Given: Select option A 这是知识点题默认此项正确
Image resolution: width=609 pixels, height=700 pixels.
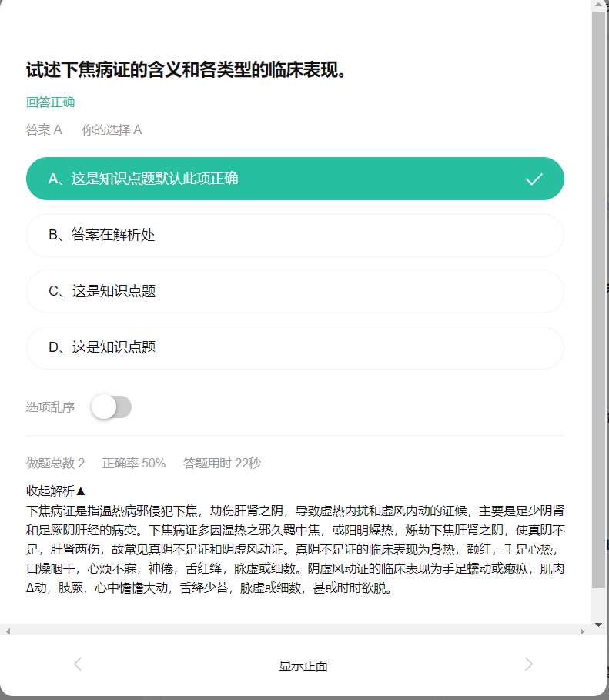Looking at the screenshot, I should click(x=295, y=179).
